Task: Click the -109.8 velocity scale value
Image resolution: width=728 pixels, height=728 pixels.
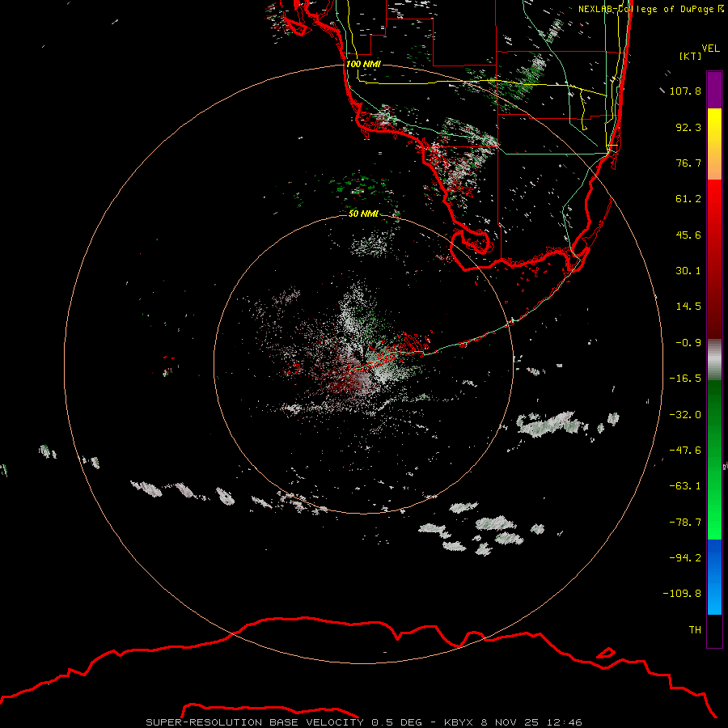Action: (682, 594)
